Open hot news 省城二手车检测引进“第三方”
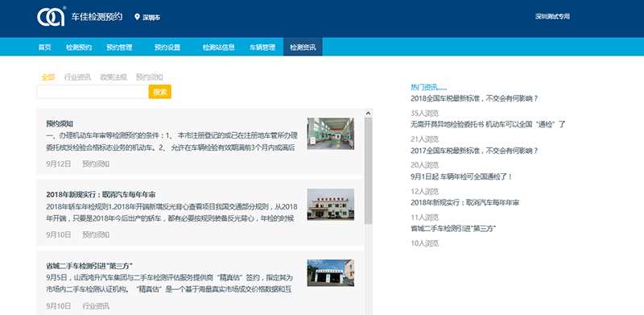Viewport: 644px width, 315px height. coord(453,229)
